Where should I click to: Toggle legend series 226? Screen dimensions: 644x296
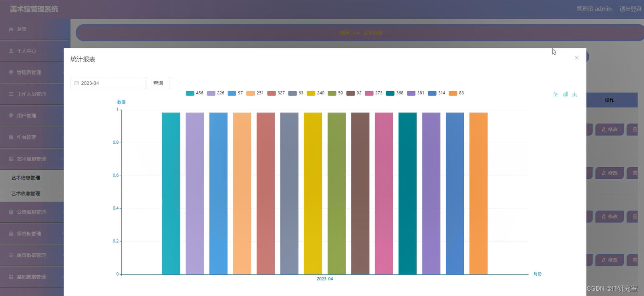point(215,93)
